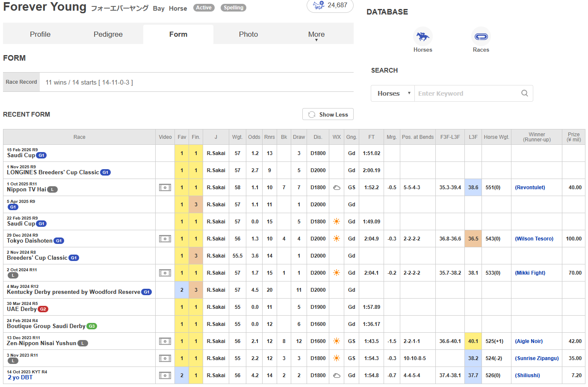Click G2 badge next to UAE Derby
This screenshot has width=588, height=387.
[x=43, y=309]
